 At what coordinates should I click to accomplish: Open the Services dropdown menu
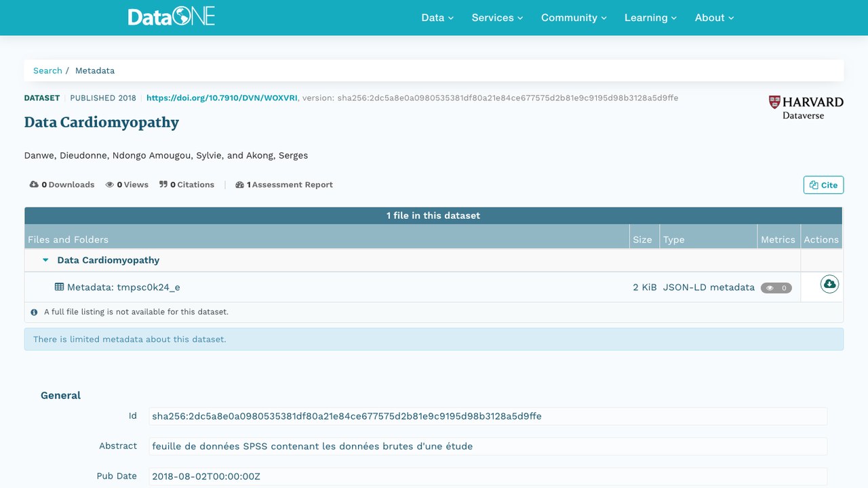497,18
